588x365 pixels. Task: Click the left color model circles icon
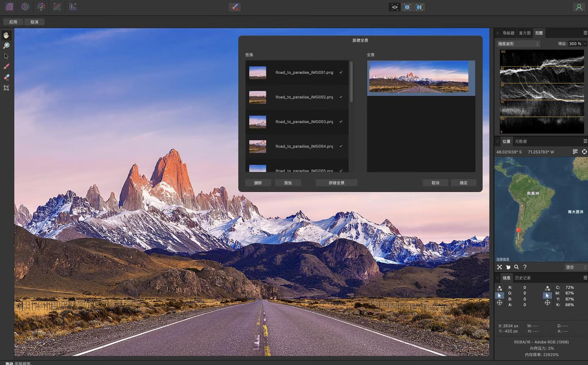(499, 288)
